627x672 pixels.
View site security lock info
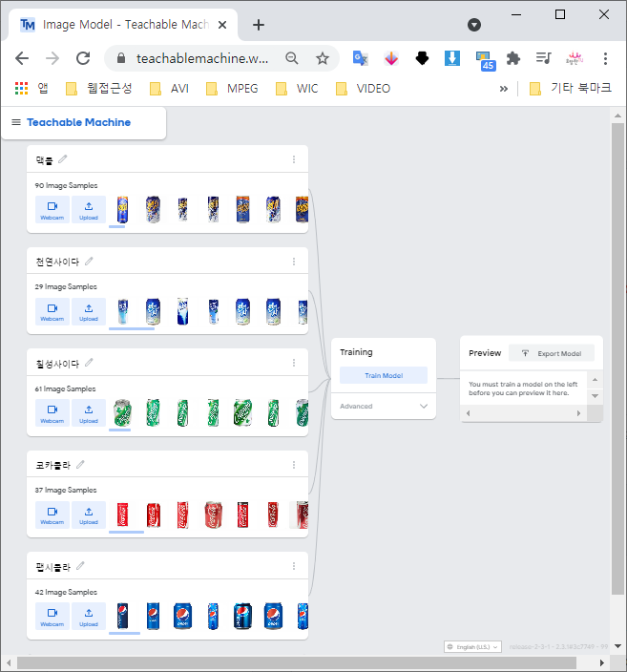click(x=121, y=58)
